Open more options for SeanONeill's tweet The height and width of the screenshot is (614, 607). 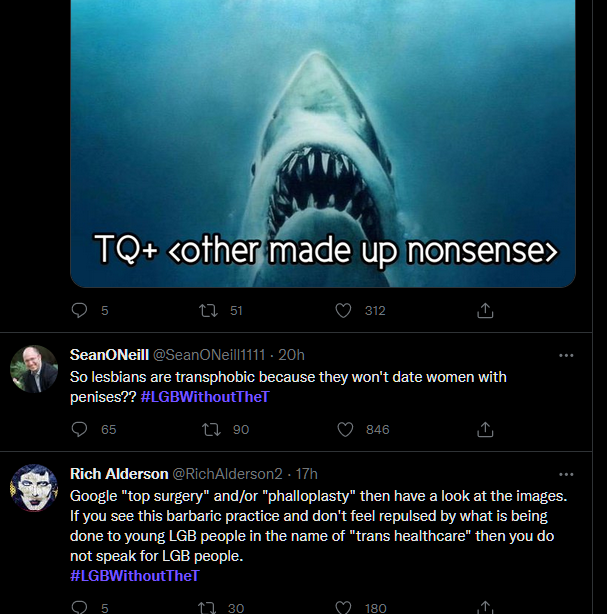coord(566,355)
